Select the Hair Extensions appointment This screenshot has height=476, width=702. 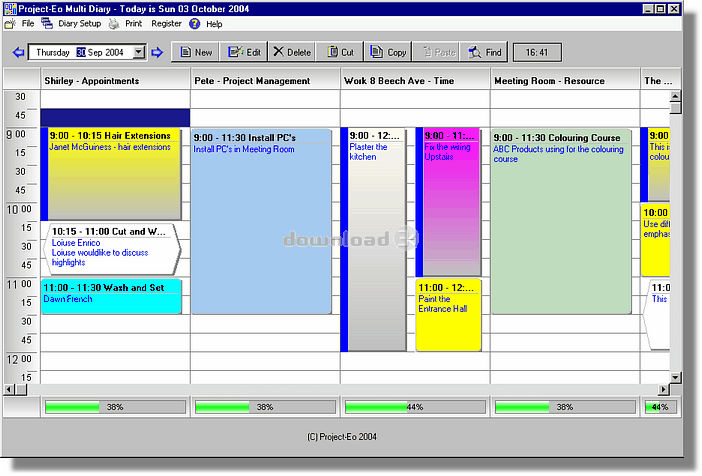[115, 174]
